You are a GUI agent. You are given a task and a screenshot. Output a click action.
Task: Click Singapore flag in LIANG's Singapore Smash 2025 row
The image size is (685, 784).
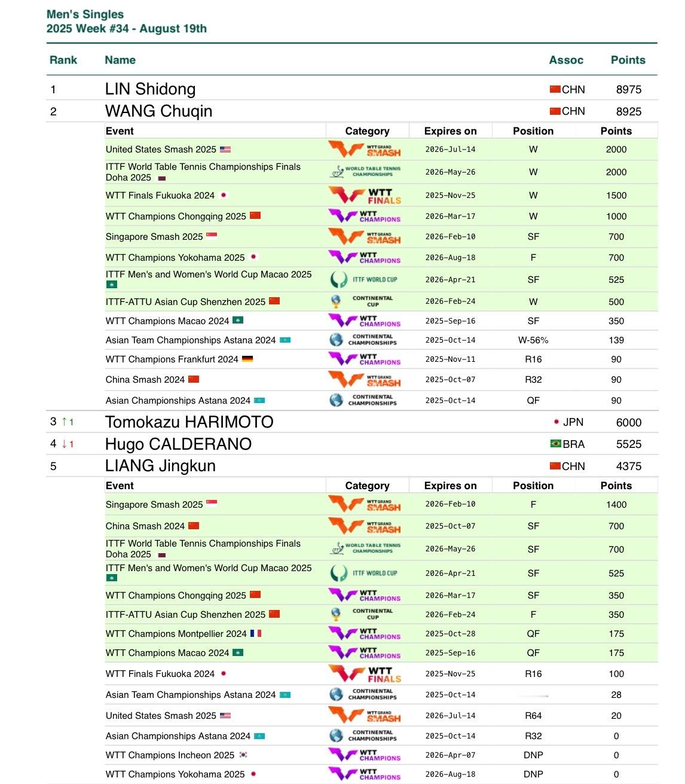pos(212,504)
